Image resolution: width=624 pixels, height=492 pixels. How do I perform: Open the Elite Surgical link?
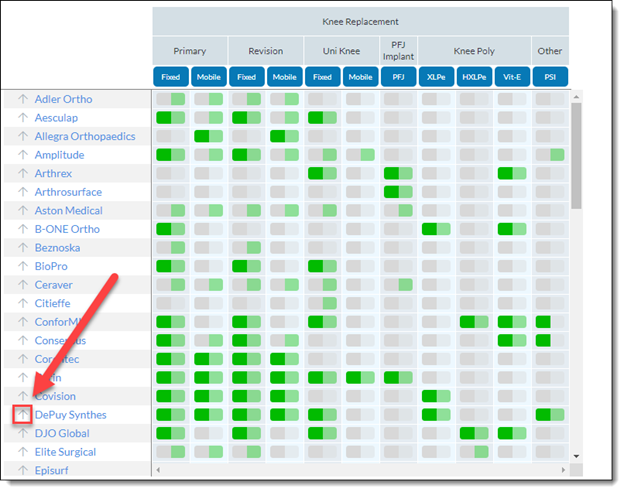(65, 452)
